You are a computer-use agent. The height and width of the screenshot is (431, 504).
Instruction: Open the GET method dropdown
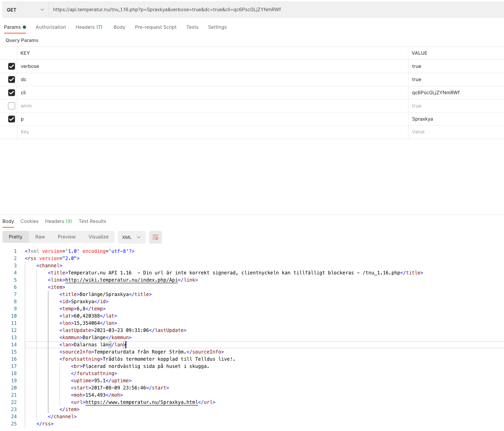point(25,10)
